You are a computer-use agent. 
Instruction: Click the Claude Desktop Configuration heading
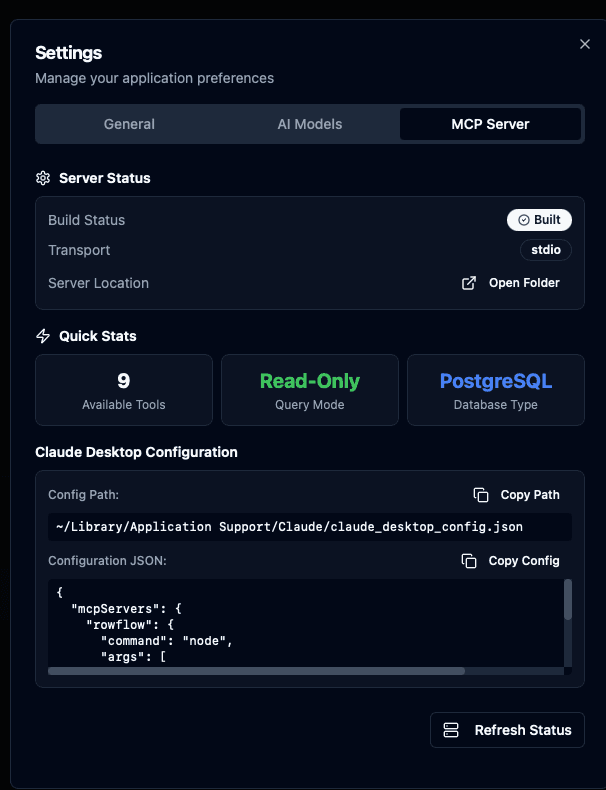pos(136,452)
